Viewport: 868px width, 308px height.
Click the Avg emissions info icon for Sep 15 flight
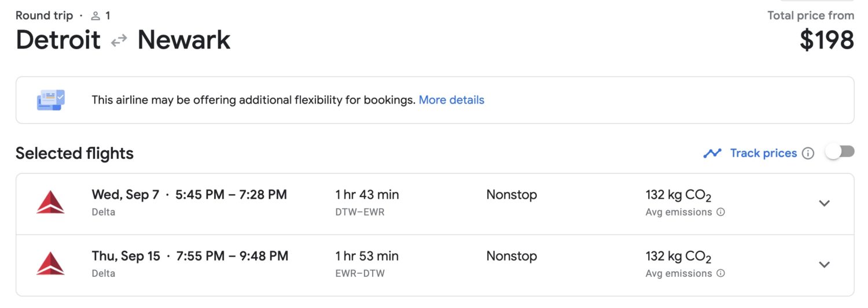click(x=720, y=273)
